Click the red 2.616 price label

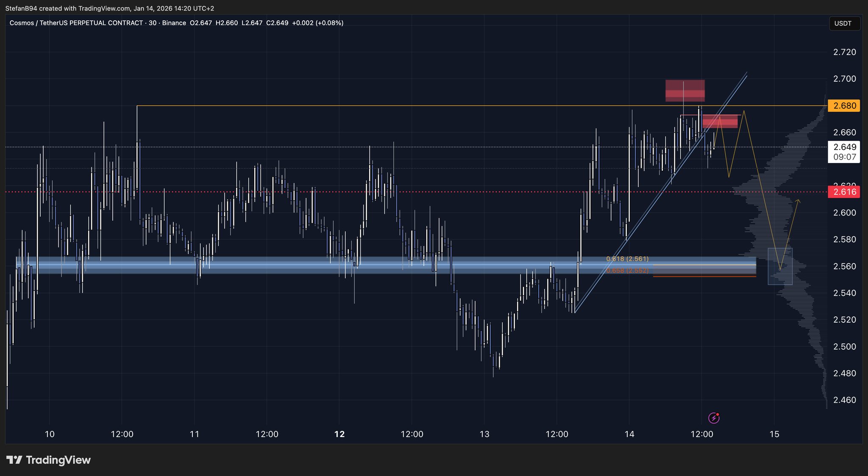tap(844, 192)
